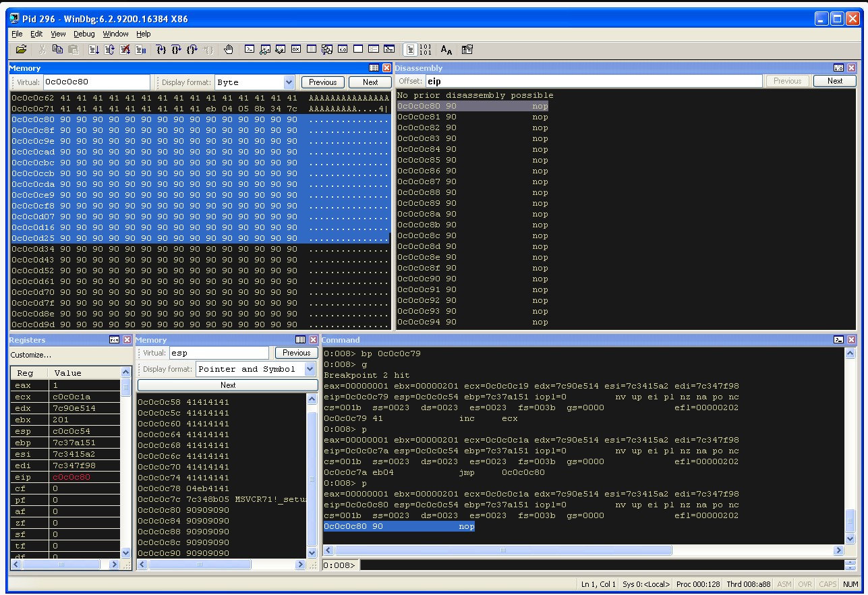Click the Options toolbar icon next to Font
The width and height of the screenshot is (868, 595).
467,49
